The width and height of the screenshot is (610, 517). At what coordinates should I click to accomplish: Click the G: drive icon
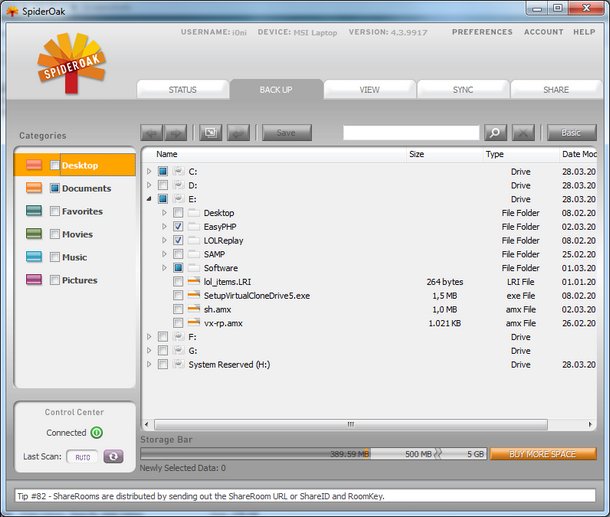click(179, 351)
